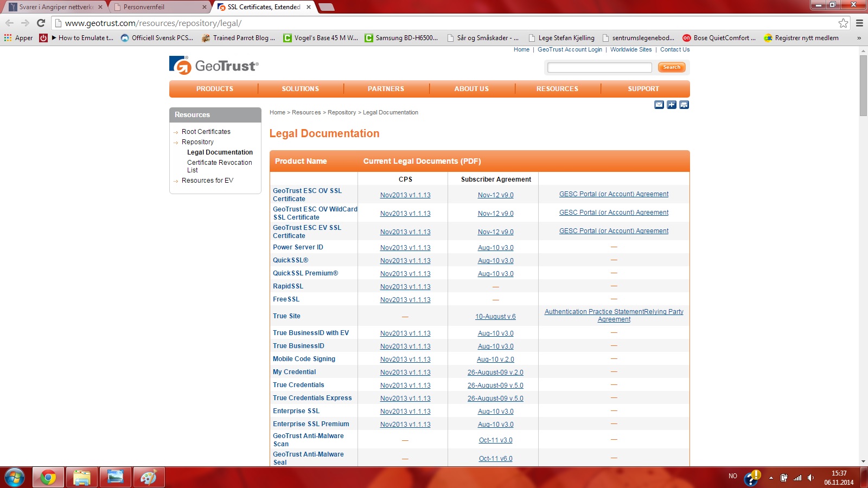This screenshot has height=488, width=868.
Task: Open the Windows Start menu
Action: coord(15,478)
